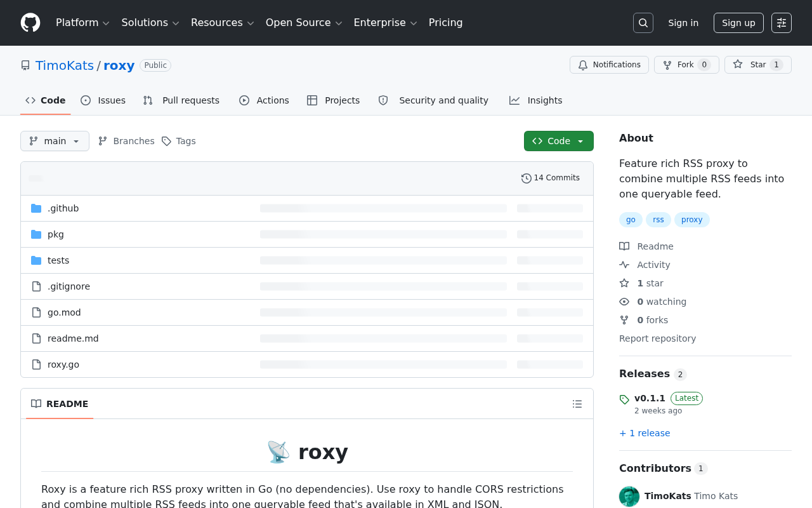
Task: Select the Code repository tab
Action: point(46,100)
